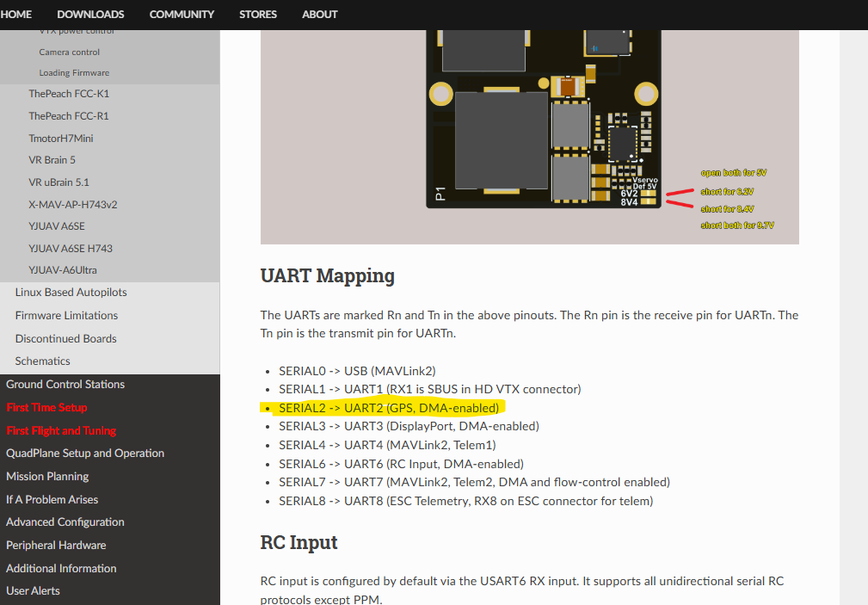Open Loading Firmware sidebar entry
868x605 pixels.
click(73, 73)
